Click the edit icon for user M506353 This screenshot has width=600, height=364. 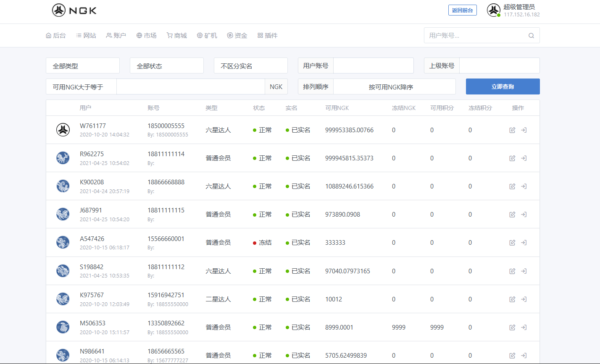pyautogui.click(x=512, y=327)
